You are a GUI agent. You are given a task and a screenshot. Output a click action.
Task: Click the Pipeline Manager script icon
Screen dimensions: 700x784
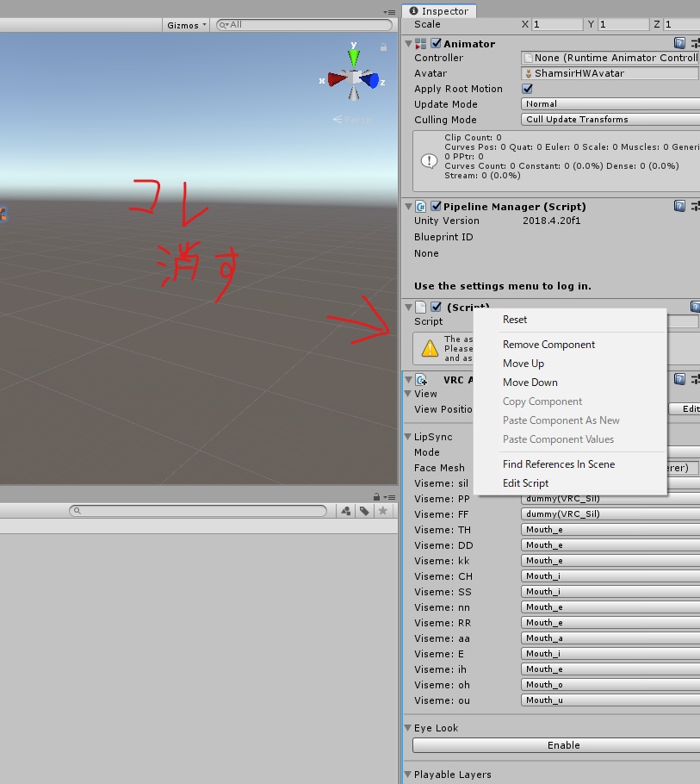(x=421, y=207)
